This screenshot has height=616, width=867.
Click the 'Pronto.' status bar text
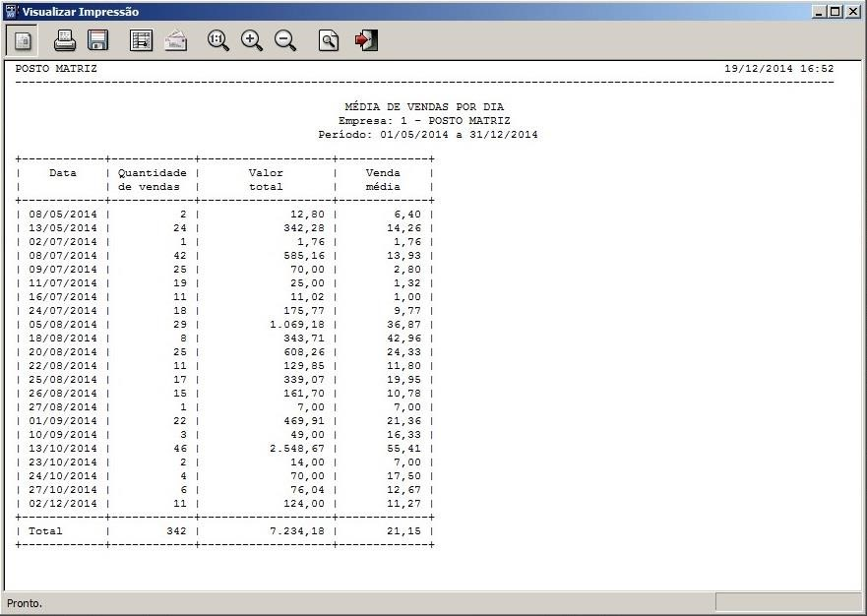[x=25, y=603]
